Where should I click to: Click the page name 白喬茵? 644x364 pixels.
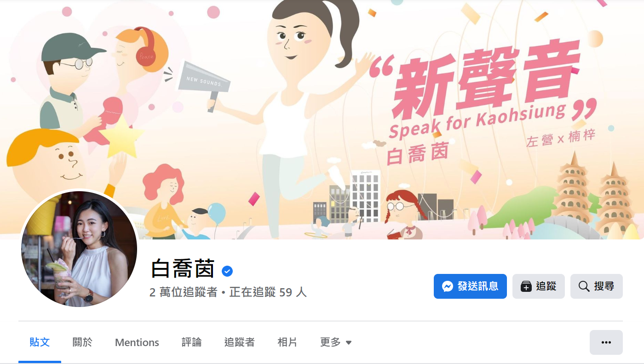pos(183,269)
